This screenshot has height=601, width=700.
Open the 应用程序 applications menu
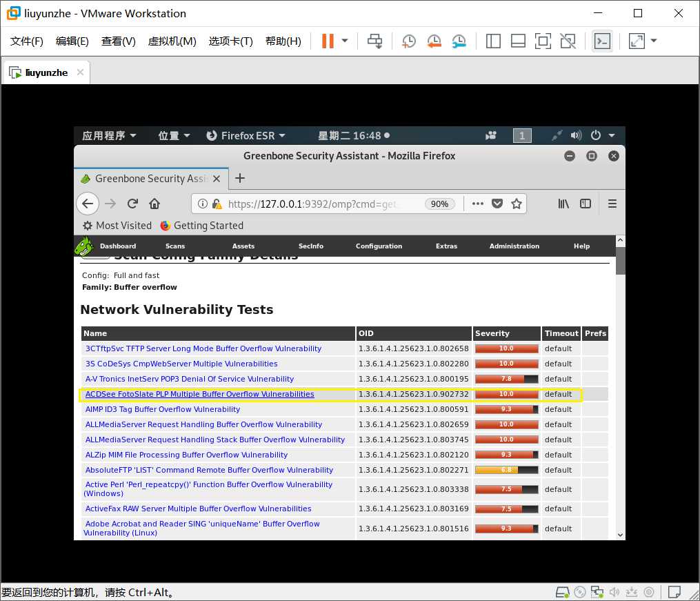tap(109, 135)
